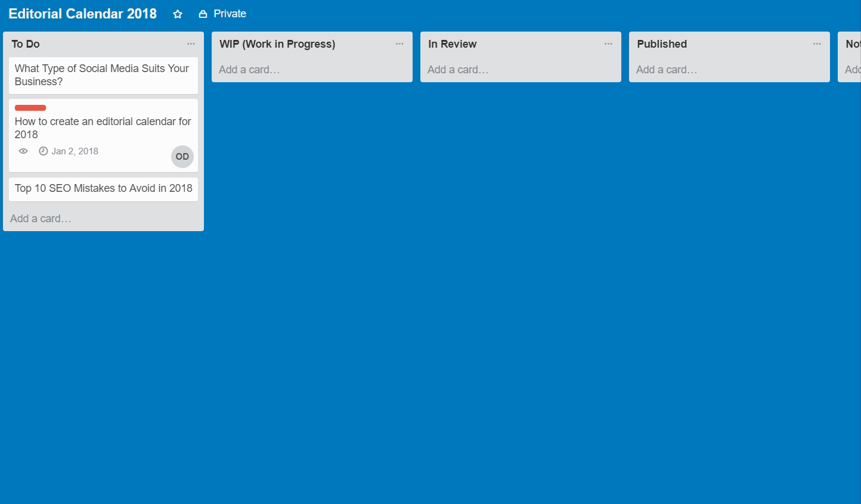The width and height of the screenshot is (861, 504).
Task: Star the Editorial Calendar 2018 board
Action: tap(178, 14)
